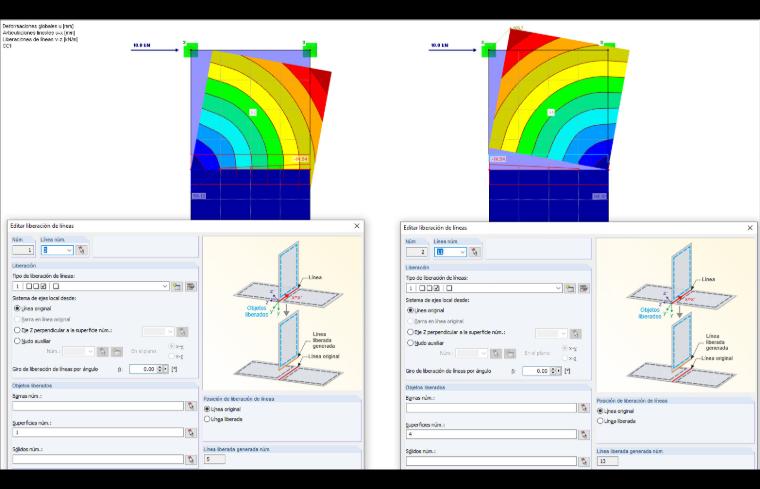Choose Eje Z perpendicular option, right dialog
This screenshot has width=760, height=489.
411,332
